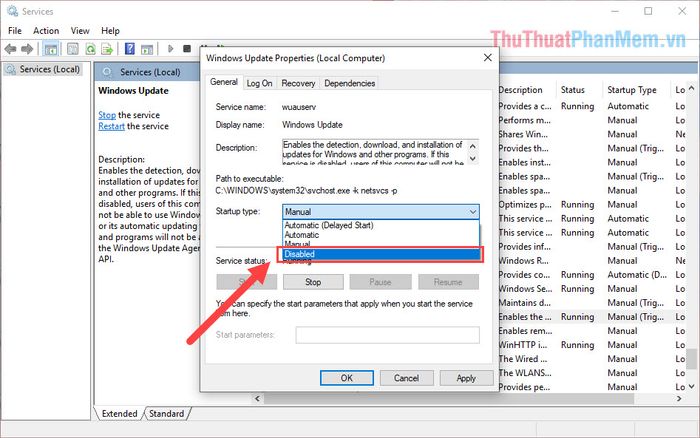Click the Export List toolbar icon
This screenshot has height=438, width=700.
click(107, 49)
